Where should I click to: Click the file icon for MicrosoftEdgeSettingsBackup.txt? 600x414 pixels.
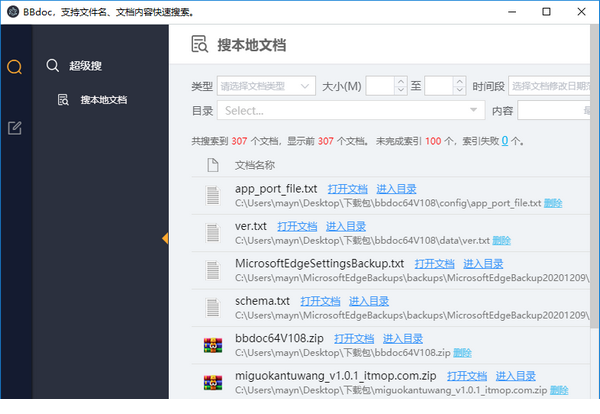[213, 270]
